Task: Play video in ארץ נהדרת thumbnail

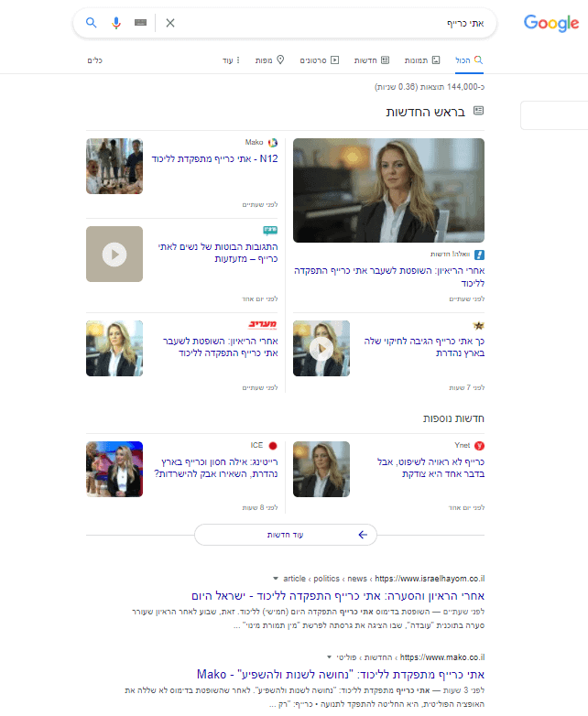Action: [x=321, y=349]
